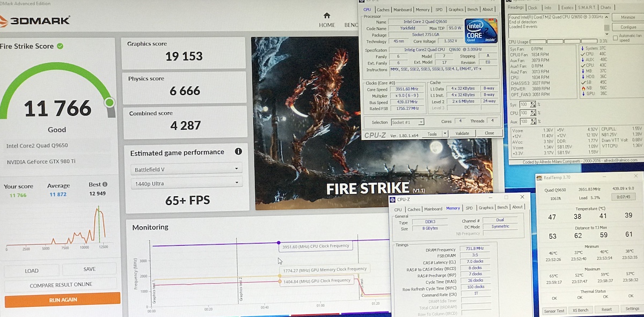Click the green validated checkmark near Fire Strike Score
Image resolution: width=644 pixels, height=317 pixels.
[60, 46]
